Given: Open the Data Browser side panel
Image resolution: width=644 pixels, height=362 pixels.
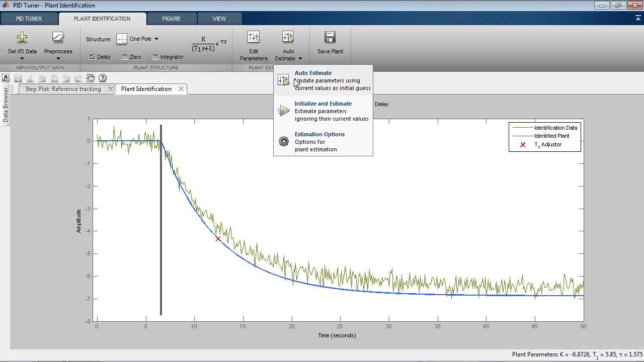Looking at the screenshot, I should [6, 105].
